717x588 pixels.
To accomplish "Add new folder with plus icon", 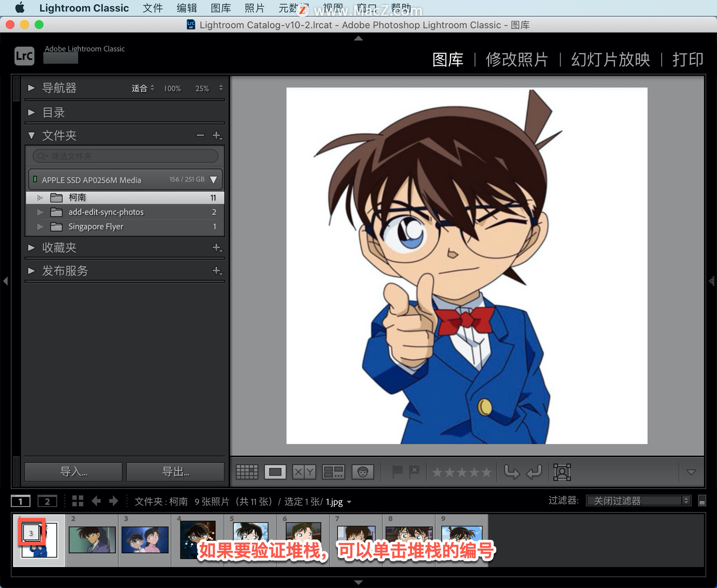I will pyautogui.click(x=217, y=136).
